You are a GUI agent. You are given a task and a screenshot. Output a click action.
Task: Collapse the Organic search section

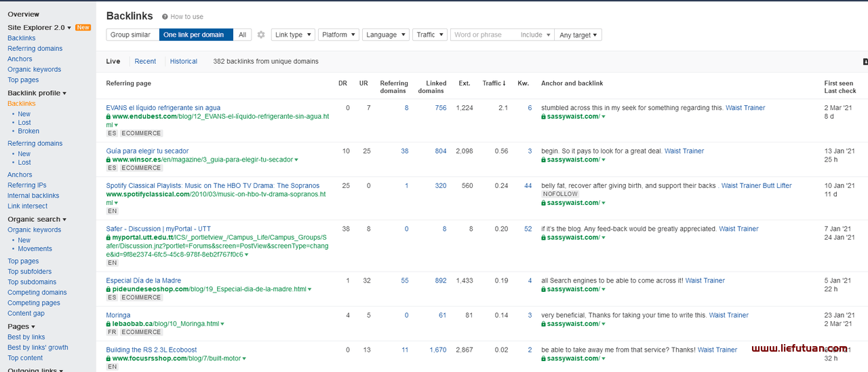37,219
